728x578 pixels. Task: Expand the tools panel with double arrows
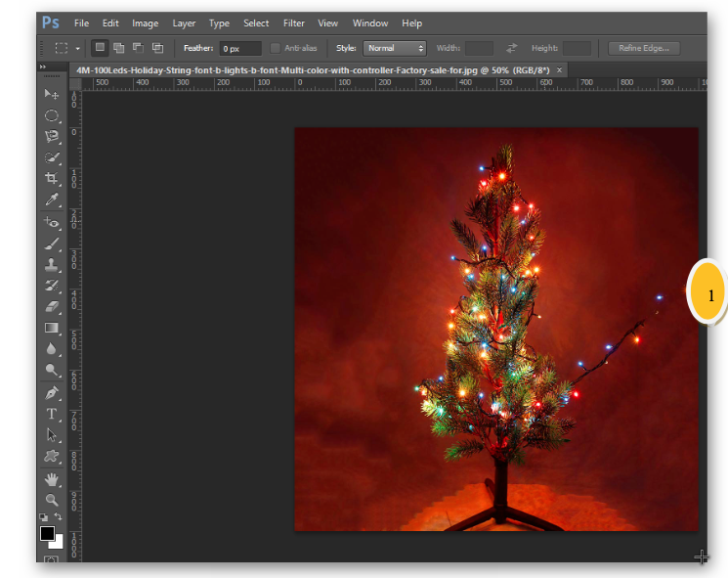(x=43, y=67)
